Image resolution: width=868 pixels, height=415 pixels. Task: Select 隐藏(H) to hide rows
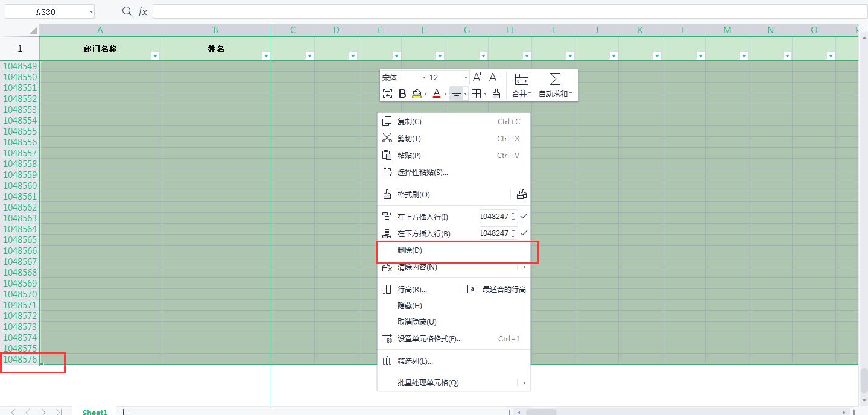click(454, 306)
